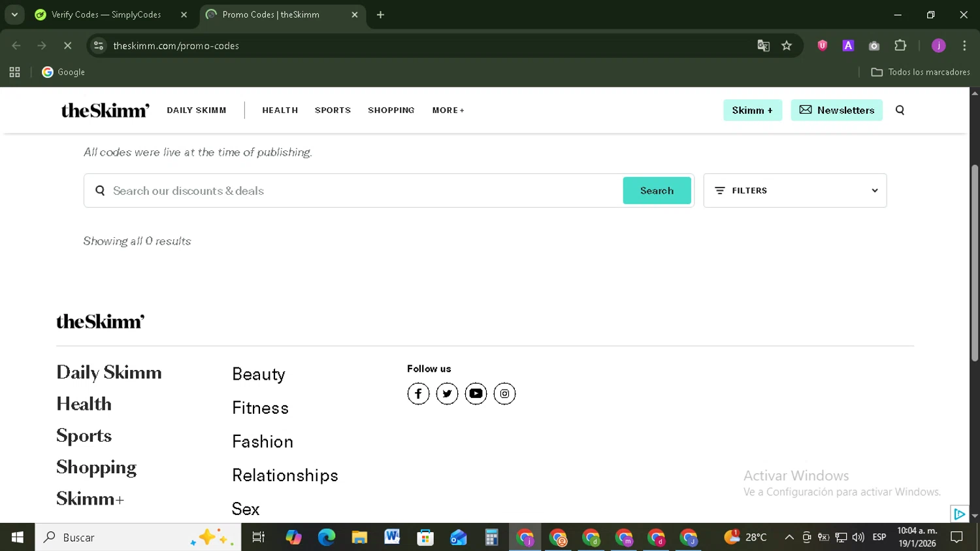Image resolution: width=980 pixels, height=551 pixels.
Task: View site information icon in address bar
Action: (x=99, y=46)
